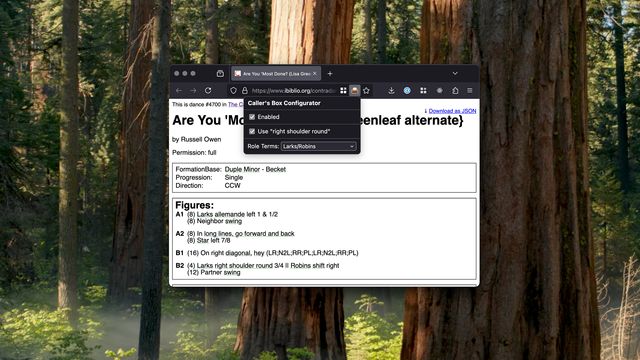640x360 pixels.
Task: Open the link after 'dance #4700 in'
Action: pos(236,104)
